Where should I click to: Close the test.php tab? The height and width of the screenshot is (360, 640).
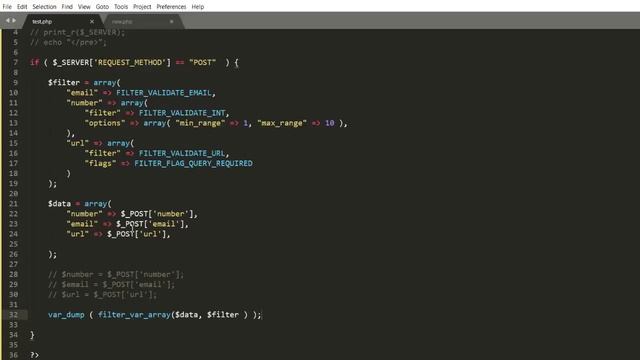click(x=92, y=22)
